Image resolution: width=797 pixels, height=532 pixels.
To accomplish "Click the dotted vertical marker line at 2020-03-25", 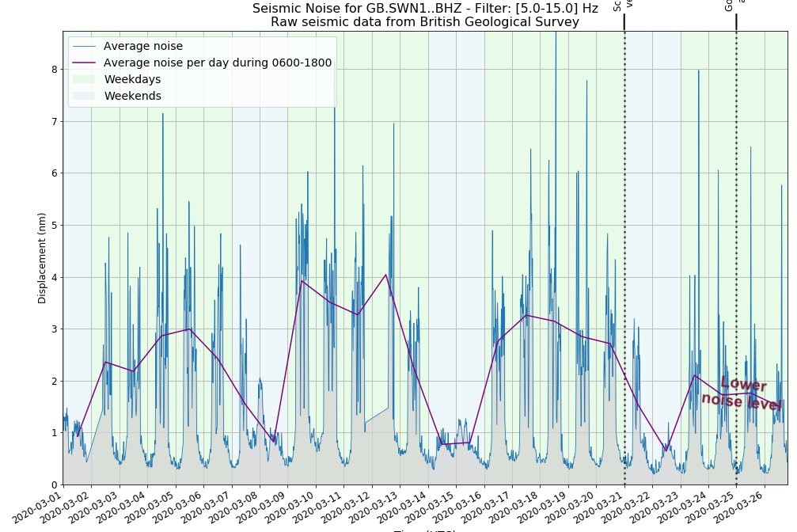I will coord(737,258).
